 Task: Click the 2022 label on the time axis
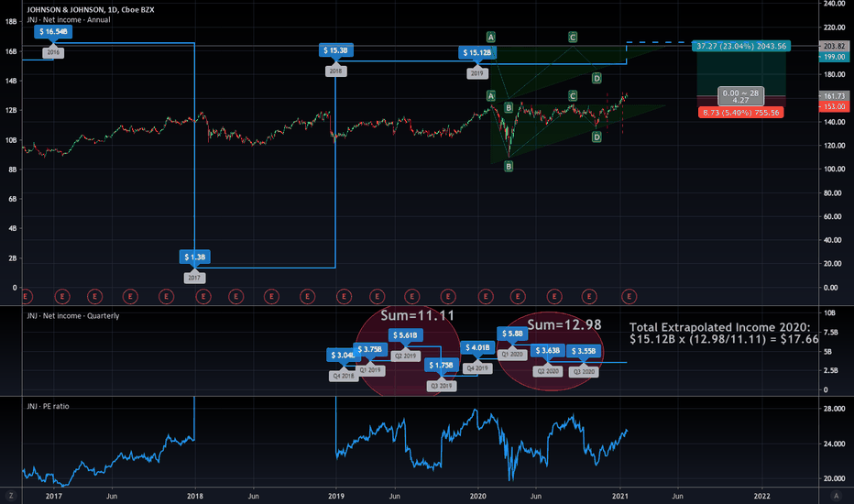coord(761,496)
